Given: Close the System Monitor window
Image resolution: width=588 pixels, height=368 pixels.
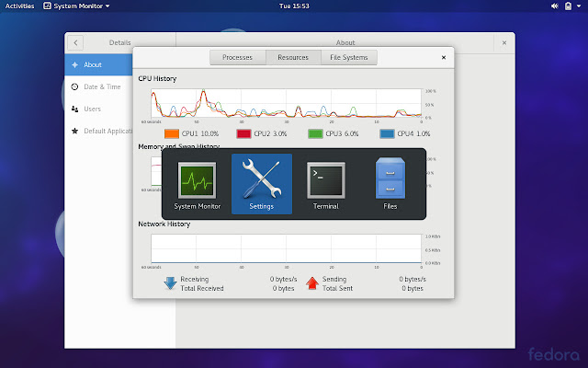Looking at the screenshot, I should (x=444, y=57).
